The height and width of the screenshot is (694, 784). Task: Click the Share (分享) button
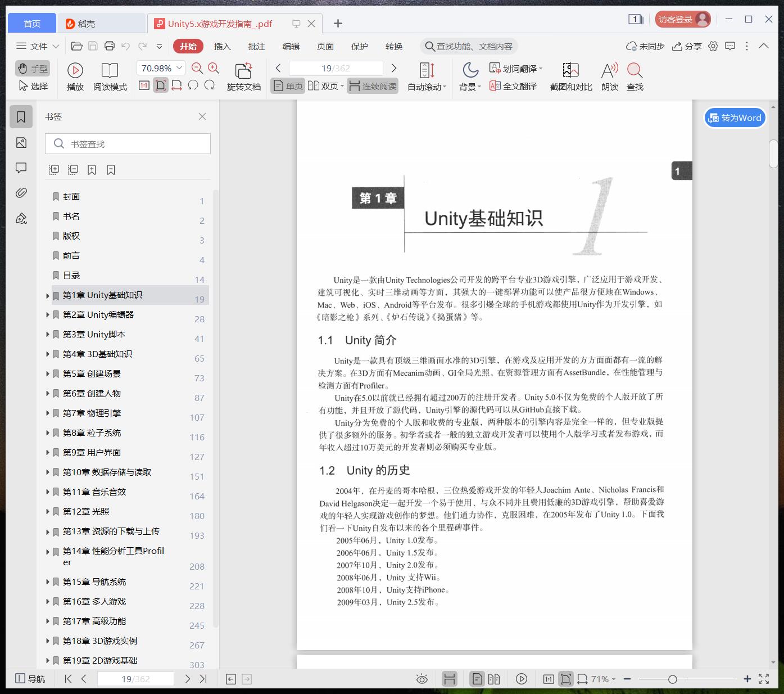[x=687, y=46]
